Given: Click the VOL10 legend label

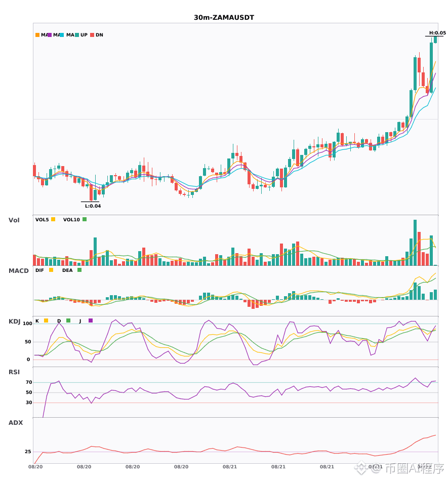Looking at the screenshot, I should pyautogui.click(x=71, y=220).
